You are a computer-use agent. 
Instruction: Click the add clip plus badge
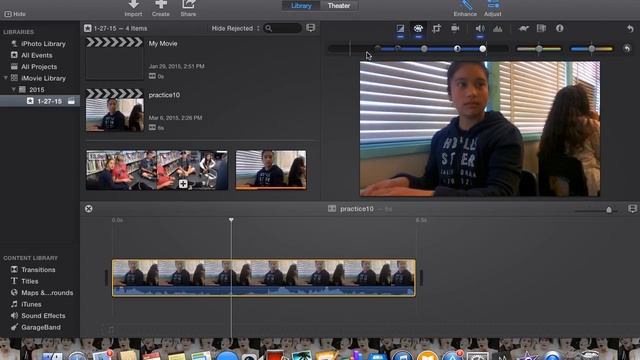[183, 184]
